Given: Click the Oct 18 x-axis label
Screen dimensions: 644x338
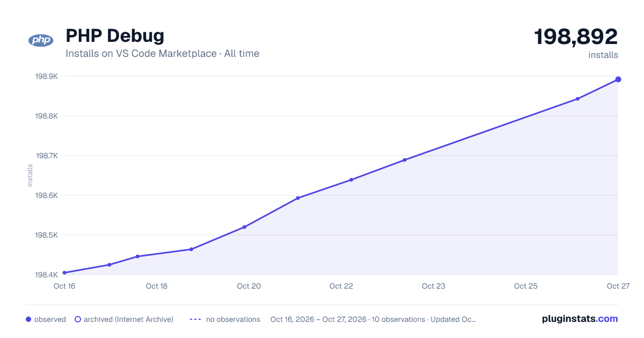Looking at the screenshot, I should click(x=157, y=286).
